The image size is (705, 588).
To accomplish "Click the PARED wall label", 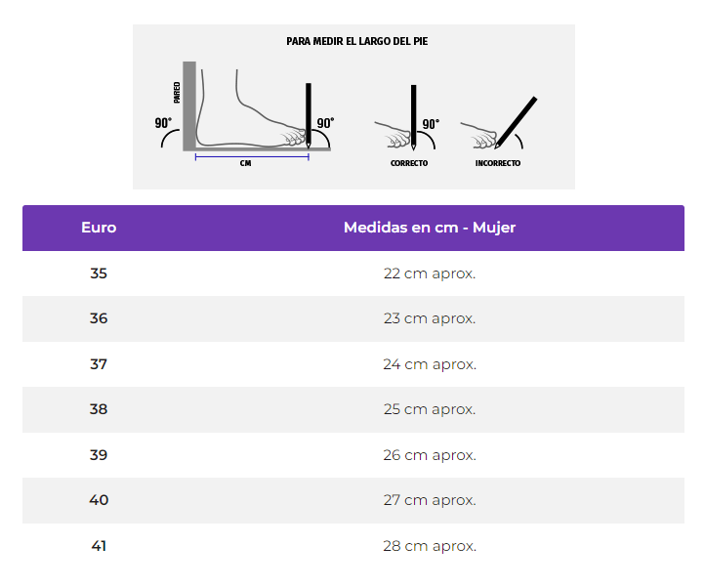I will click(x=177, y=92).
